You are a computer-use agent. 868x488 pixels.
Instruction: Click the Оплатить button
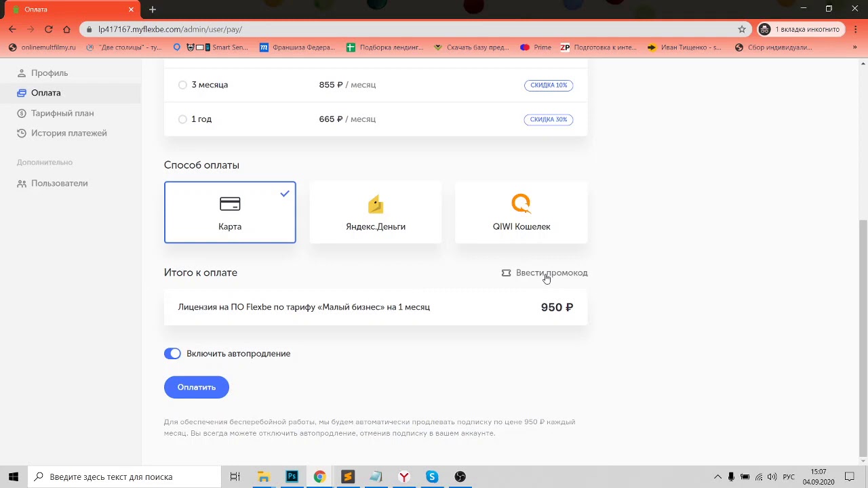197,387
